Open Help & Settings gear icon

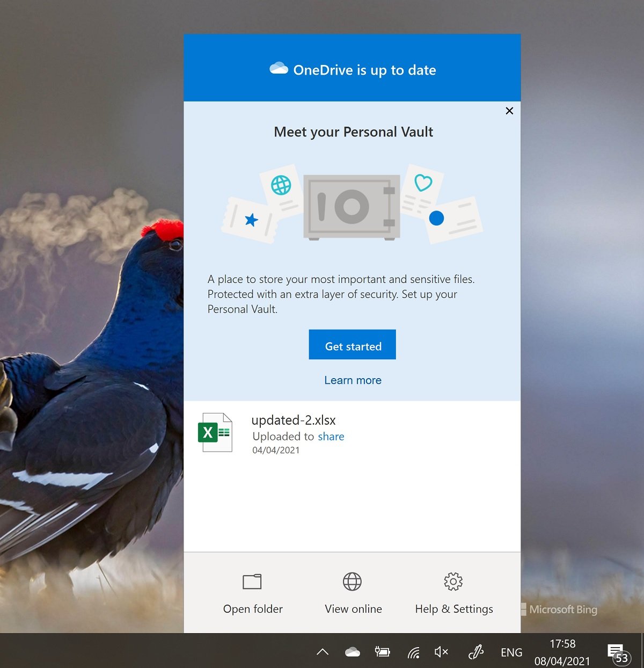tap(453, 582)
